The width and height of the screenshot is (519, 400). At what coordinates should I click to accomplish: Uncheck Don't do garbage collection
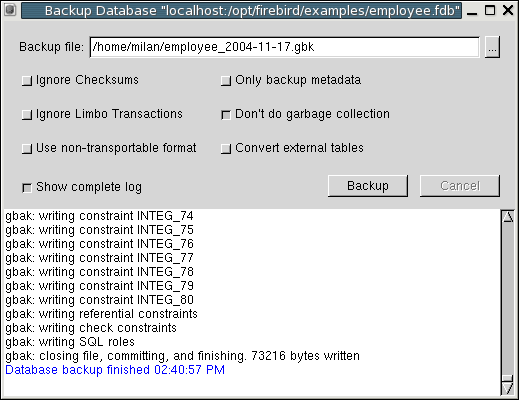(x=226, y=115)
